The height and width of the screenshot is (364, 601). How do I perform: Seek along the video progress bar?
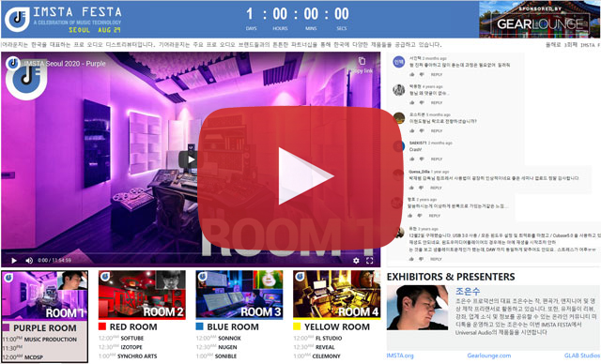[x=191, y=253]
